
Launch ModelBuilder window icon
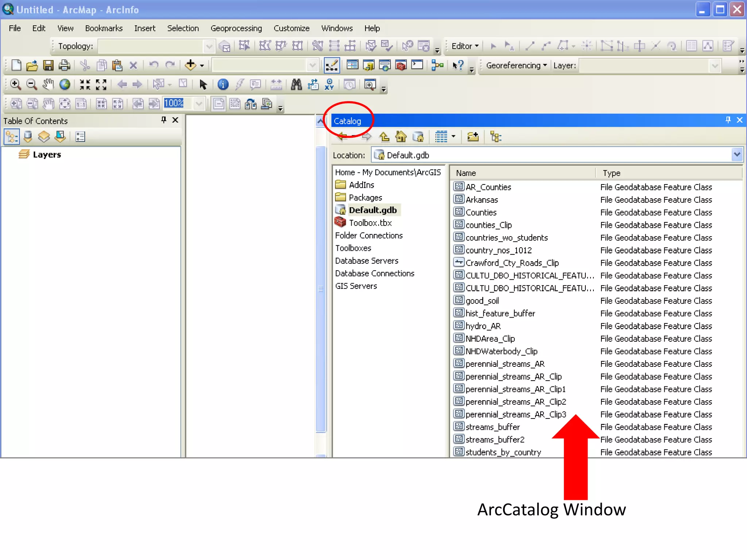437,65
